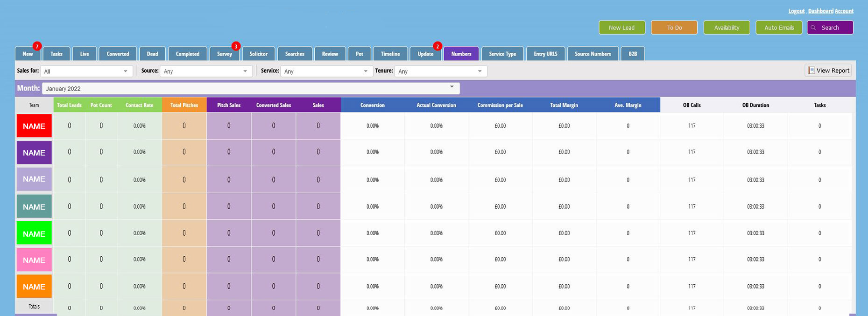868x316 pixels.
Task: Click the magnifier icon in Search button
Action: click(x=813, y=28)
